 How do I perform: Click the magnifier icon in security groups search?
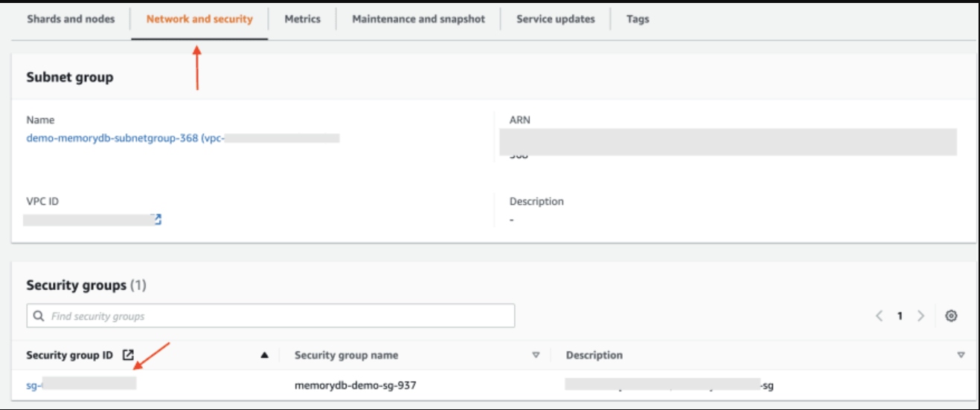(x=39, y=316)
